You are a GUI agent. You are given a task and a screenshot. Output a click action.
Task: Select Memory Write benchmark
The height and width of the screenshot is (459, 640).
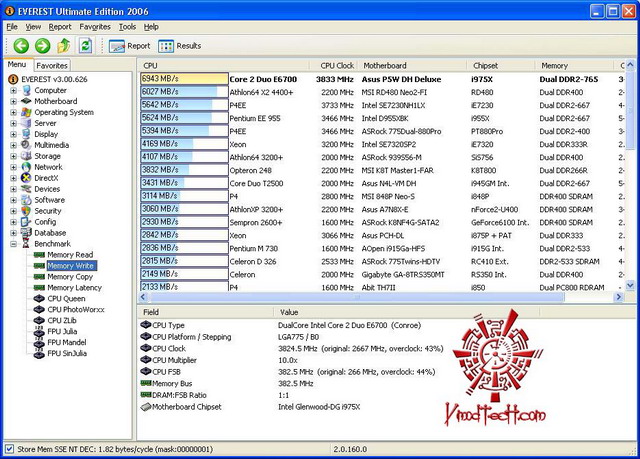click(71, 266)
